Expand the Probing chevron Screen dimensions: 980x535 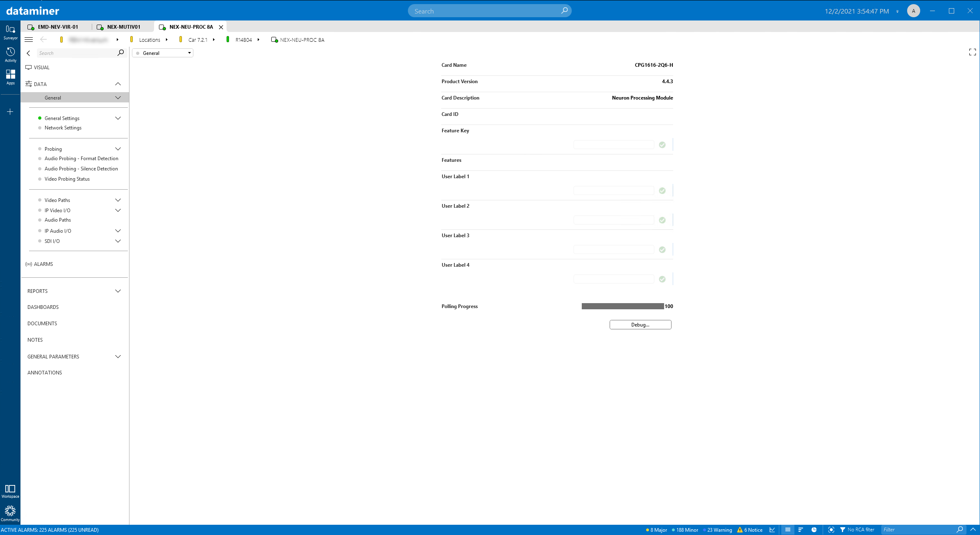118,149
